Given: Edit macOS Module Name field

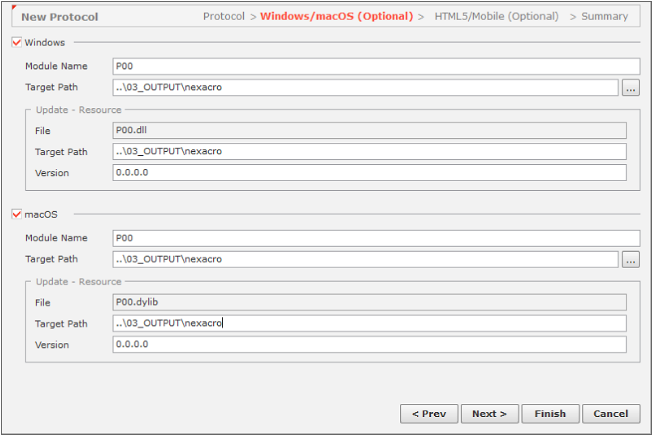Looking at the screenshot, I should [x=375, y=238].
